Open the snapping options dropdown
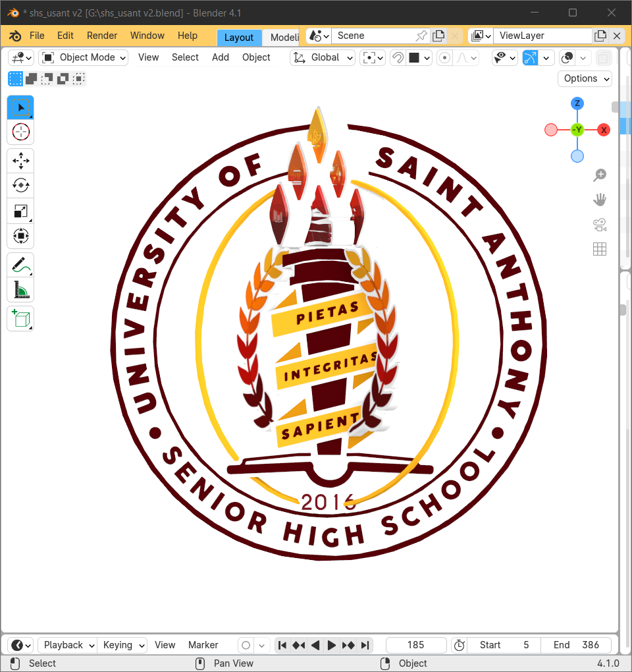The image size is (632, 672). 419,57
